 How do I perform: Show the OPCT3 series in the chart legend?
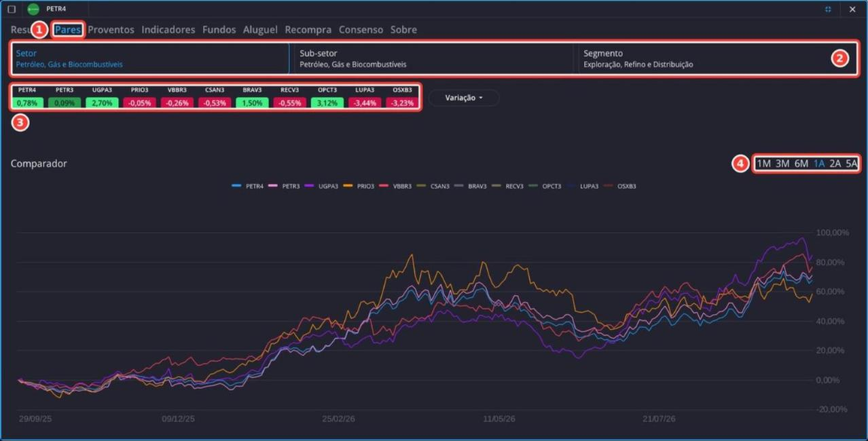(x=545, y=186)
